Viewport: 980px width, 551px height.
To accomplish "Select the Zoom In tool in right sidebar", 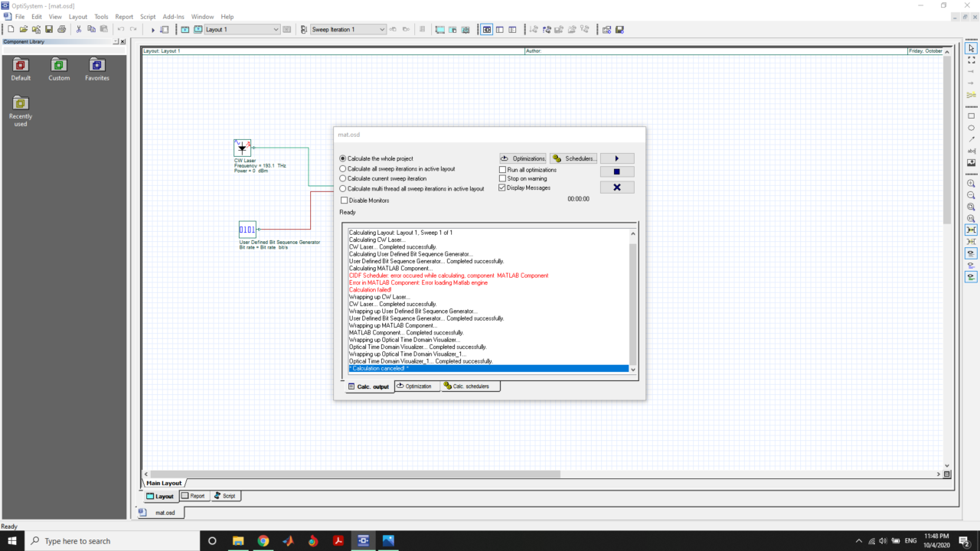I will (971, 184).
